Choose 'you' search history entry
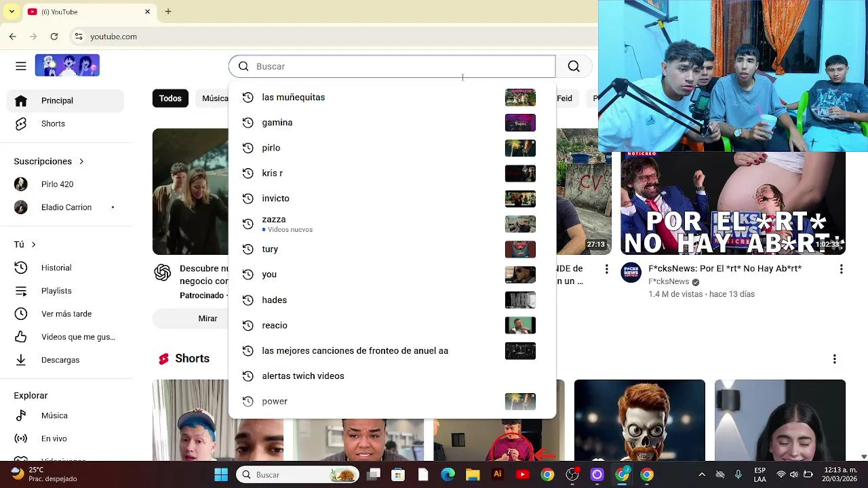This screenshot has width=868, height=488. [x=392, y=274]
